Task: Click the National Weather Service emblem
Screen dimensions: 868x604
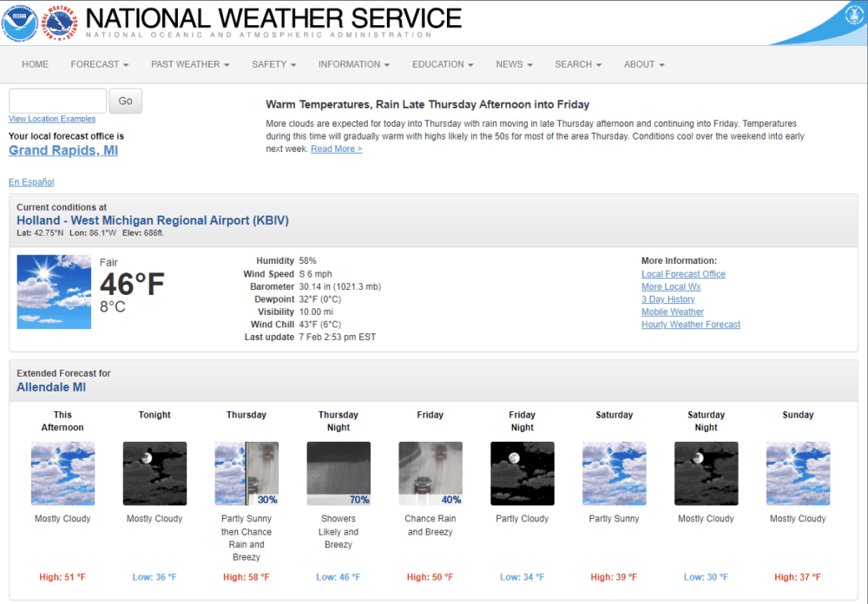Action: point(60,23)
